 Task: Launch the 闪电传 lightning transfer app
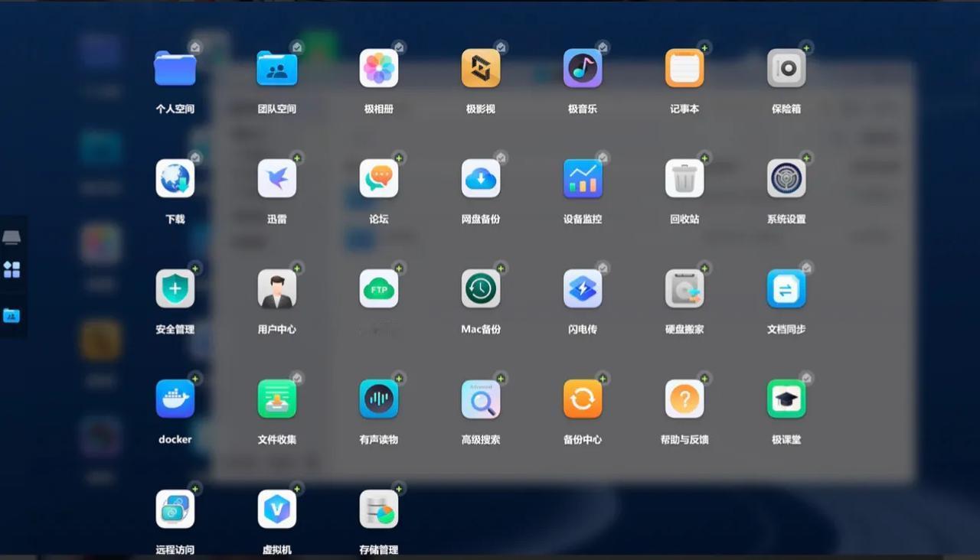pyautogui.click(x=583, y=288)
